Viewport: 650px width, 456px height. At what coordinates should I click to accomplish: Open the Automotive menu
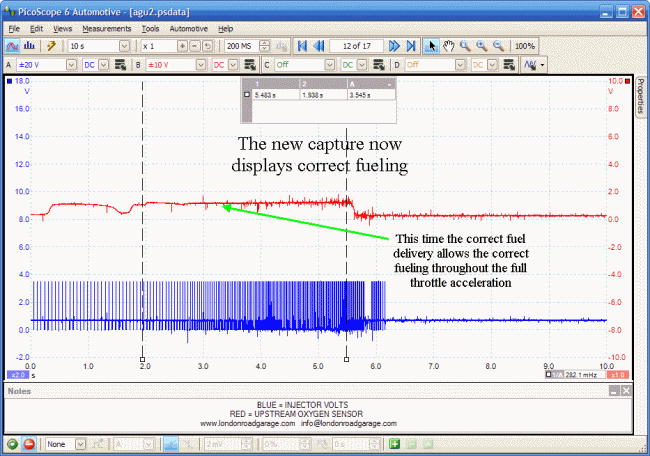tap(189, 29)
